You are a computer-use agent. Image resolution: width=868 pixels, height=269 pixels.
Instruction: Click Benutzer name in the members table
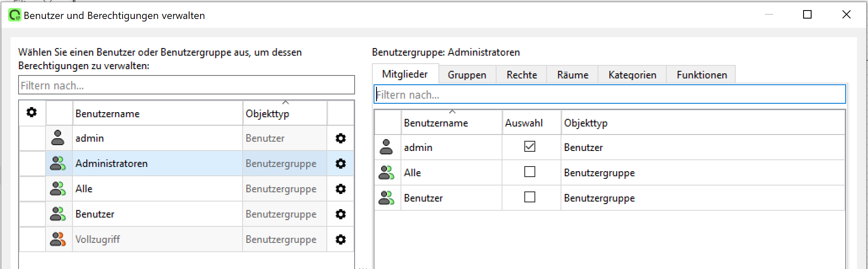point(423,198)
